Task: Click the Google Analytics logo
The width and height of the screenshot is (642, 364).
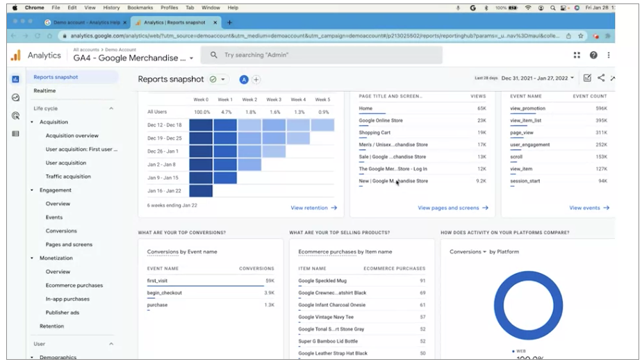Action: 16,56
